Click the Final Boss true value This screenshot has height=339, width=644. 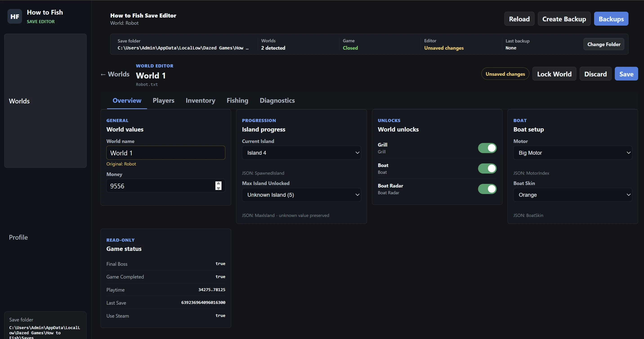point(220,263)
